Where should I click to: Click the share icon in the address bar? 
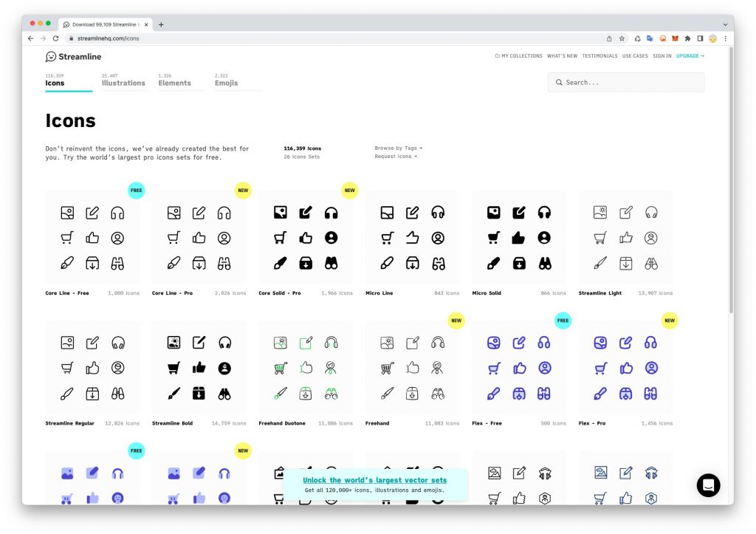pos(609,38)
